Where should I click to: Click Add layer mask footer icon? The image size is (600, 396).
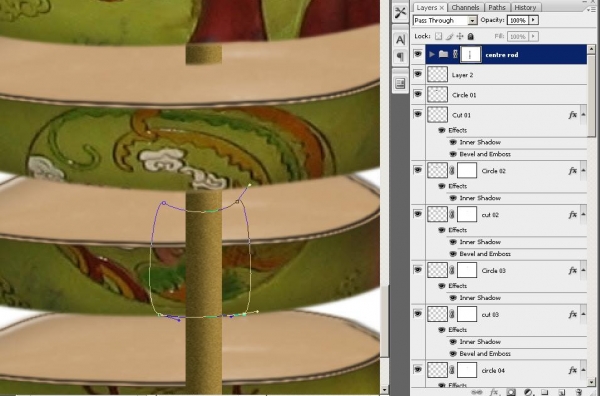[511, 392]
